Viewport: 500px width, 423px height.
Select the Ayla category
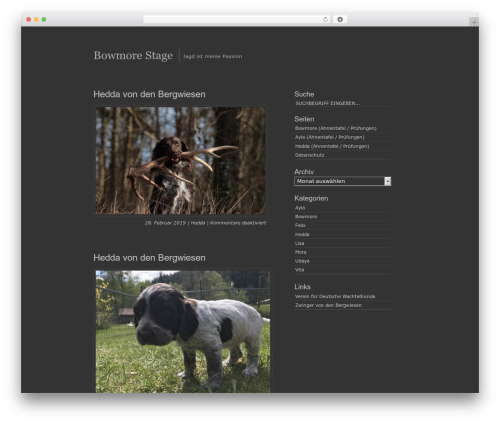coord(300,208)
